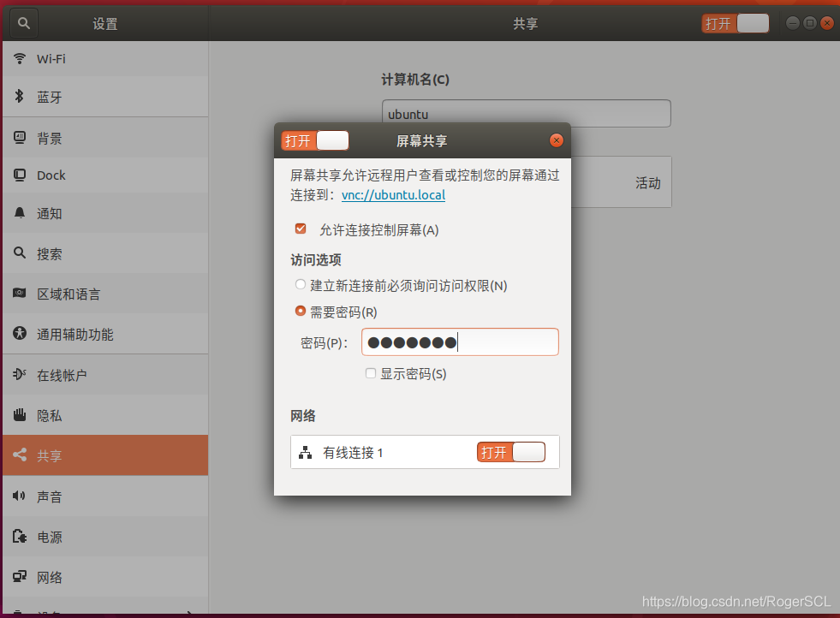840x618 pixels.
Task: Click the 通用辅助功能 accessibility icon
Action: point(20,333)
